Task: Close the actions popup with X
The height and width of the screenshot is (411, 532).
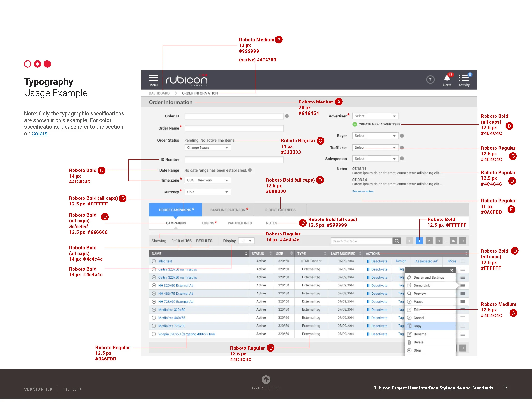Action: 451,270
